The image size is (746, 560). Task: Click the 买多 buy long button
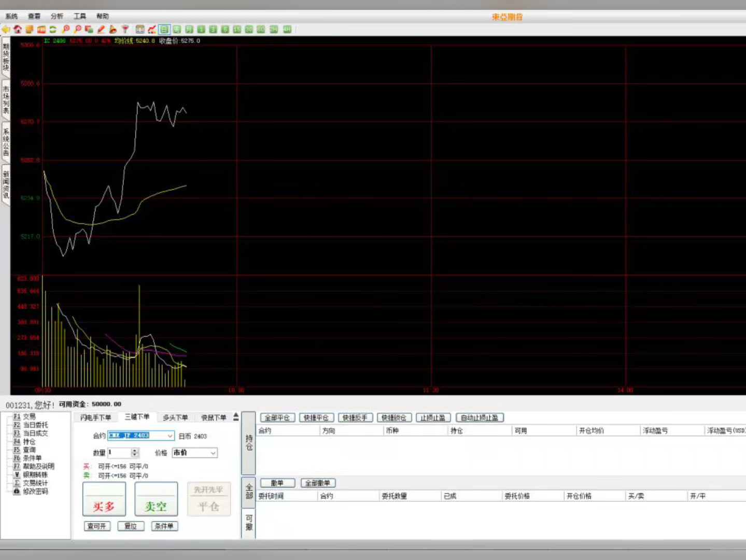point(104,499)
